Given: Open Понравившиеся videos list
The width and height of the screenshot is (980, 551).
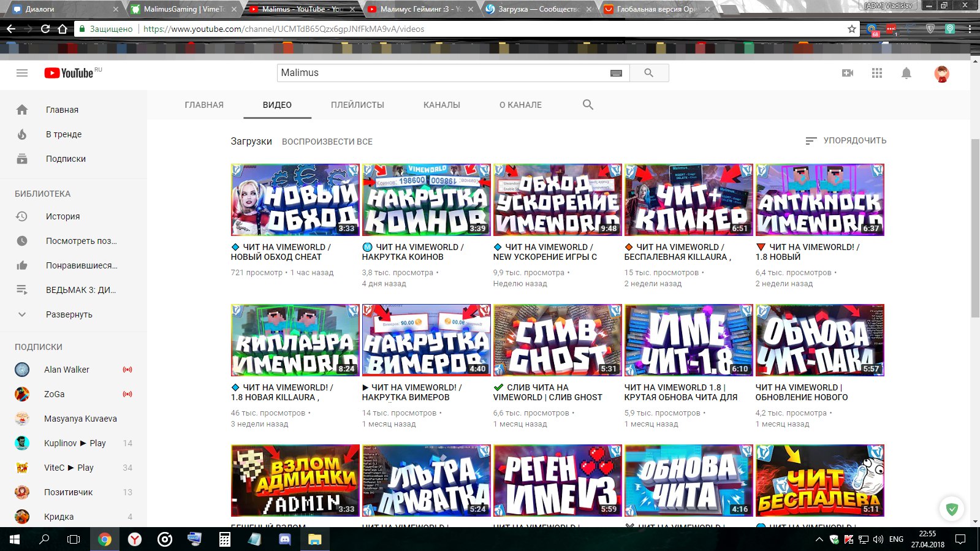Looking at the screenshot, I should 74,265.
